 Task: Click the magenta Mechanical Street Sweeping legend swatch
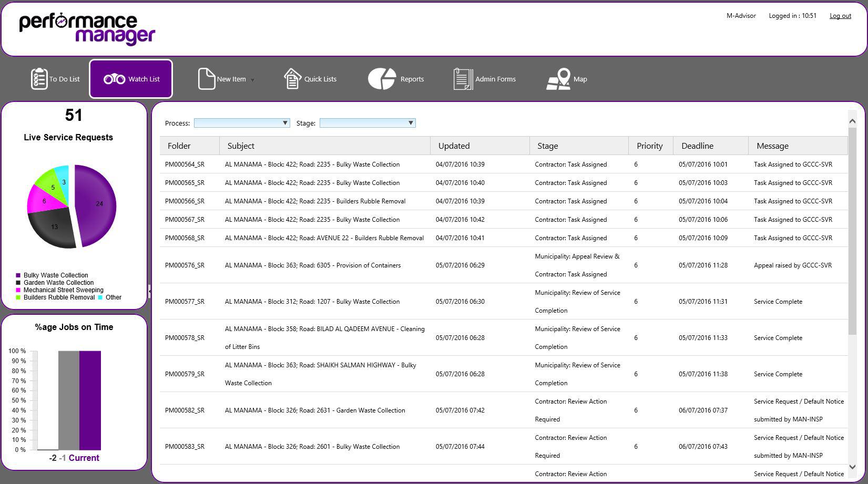click(18, 290)
